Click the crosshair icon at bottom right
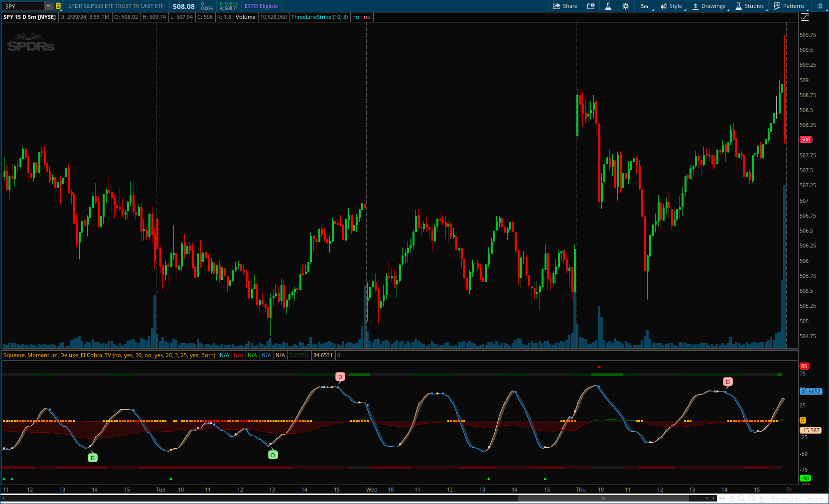Viewport: 829px width, 504px height. [x=732, y=499]
